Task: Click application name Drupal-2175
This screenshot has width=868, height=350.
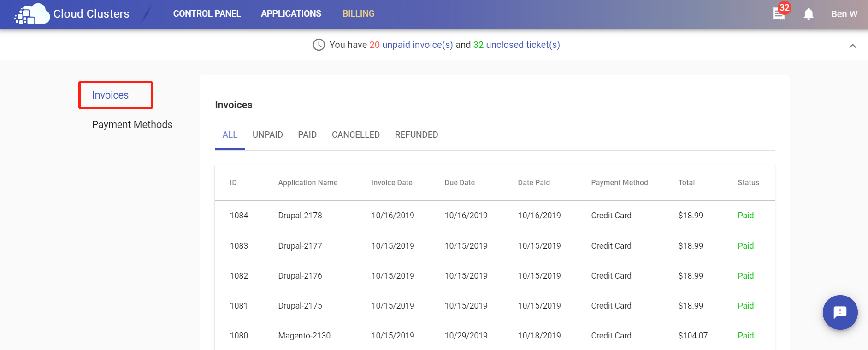Action: [x=300, y=306]
